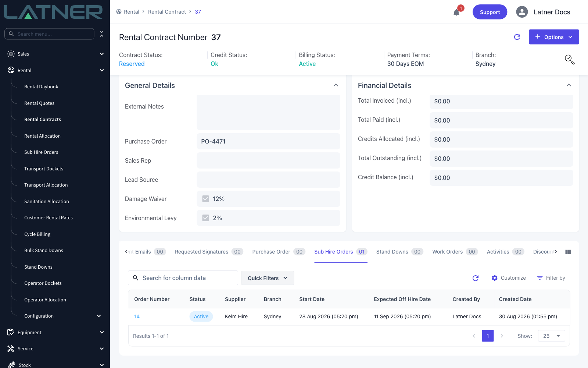This screenshot has height=368, width=588.
Task: Open the column layout icon beside tabs
Action: (568, 252)
